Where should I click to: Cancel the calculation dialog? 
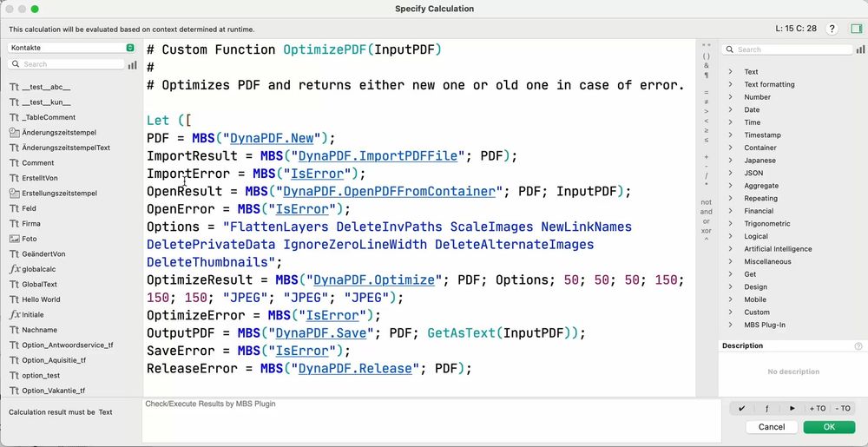click(x=772, y=427)
